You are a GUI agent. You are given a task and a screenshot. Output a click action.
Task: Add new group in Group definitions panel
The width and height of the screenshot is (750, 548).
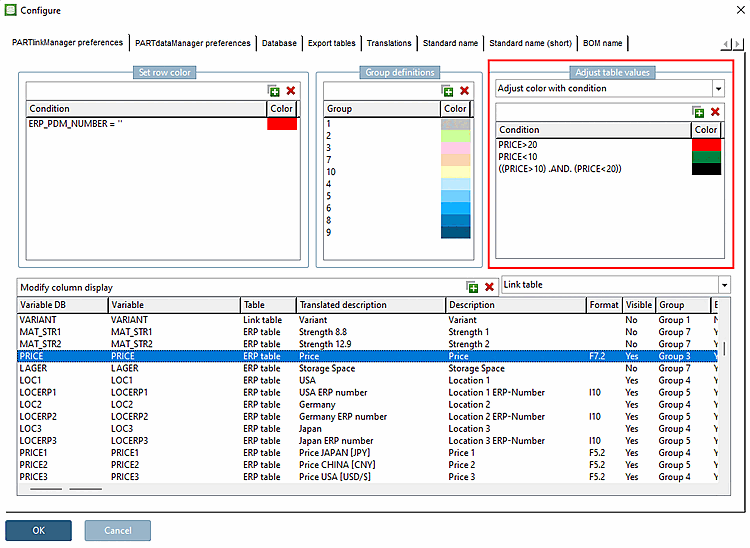point(447,91)
